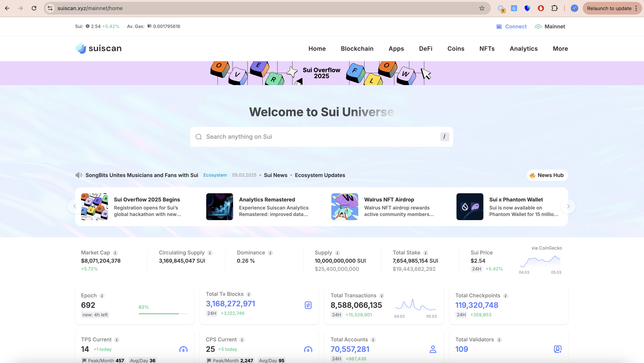Click the Total Checkpoints value 119,320,748
The height and width of the screenshot is (363, 644).
(476, 305)
